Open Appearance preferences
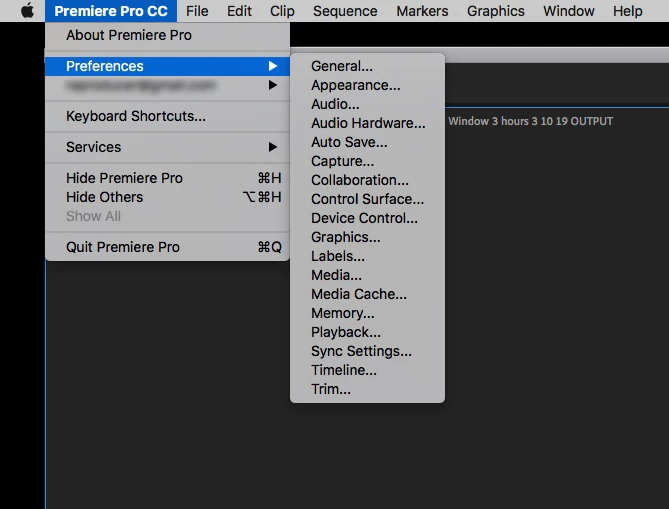The width and height of the screenshot is (669, 509). coord(367,85)
